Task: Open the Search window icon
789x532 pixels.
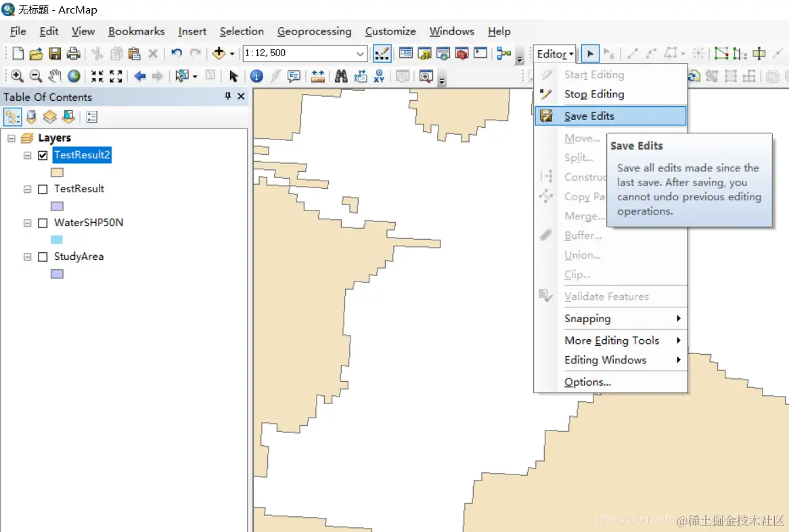Action: click(443, 53)
